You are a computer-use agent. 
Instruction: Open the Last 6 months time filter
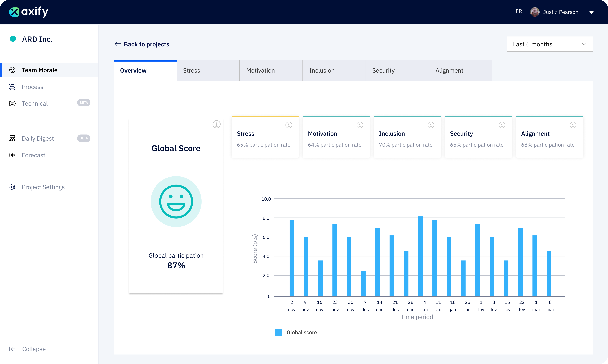point(549,44)
